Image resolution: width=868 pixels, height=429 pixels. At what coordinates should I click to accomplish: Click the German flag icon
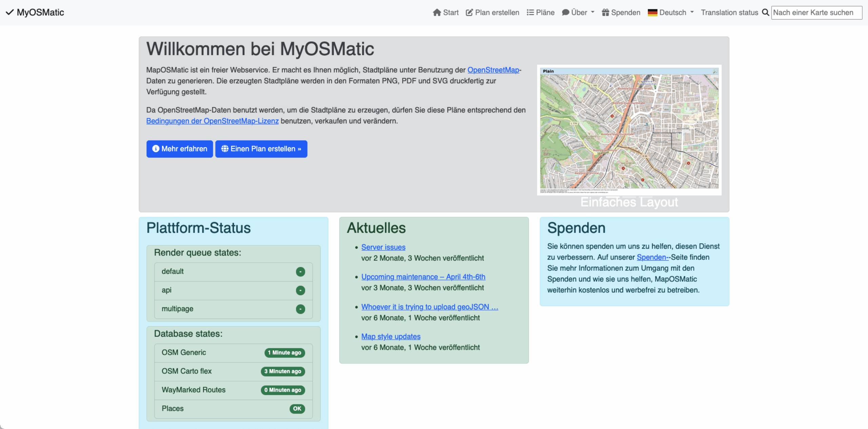[652, 13]
